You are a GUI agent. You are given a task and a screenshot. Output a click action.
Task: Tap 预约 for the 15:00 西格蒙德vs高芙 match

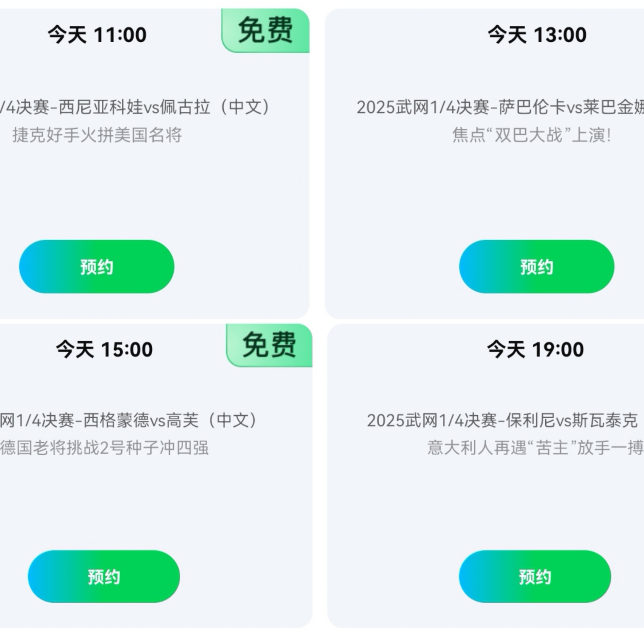[104, 577]
